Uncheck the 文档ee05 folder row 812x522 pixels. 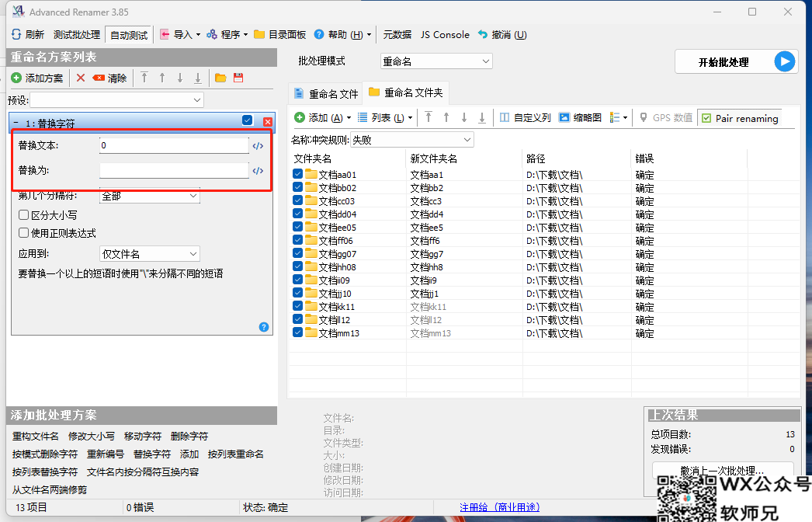coord(298,227)
